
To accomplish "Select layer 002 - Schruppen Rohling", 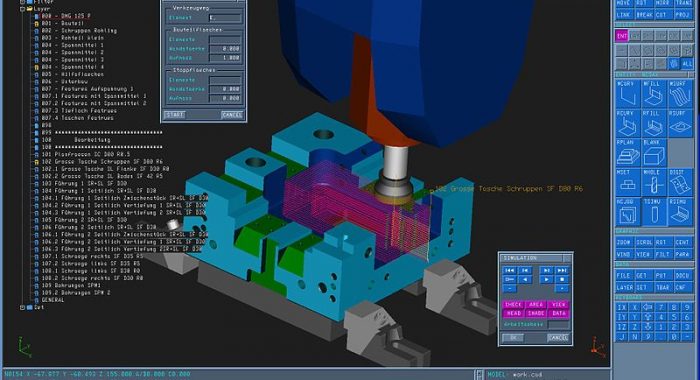I will click(x=79, y=30).
